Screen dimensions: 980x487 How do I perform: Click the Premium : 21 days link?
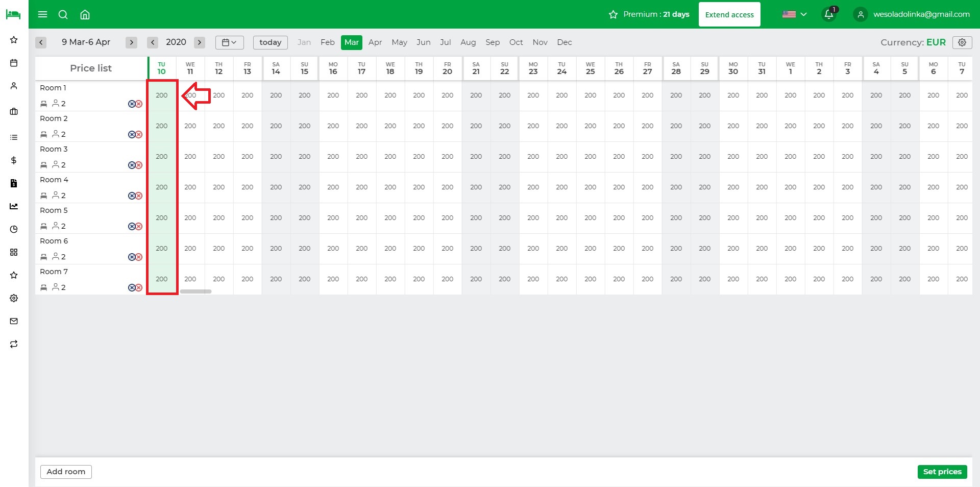click(x=649, y=14)
